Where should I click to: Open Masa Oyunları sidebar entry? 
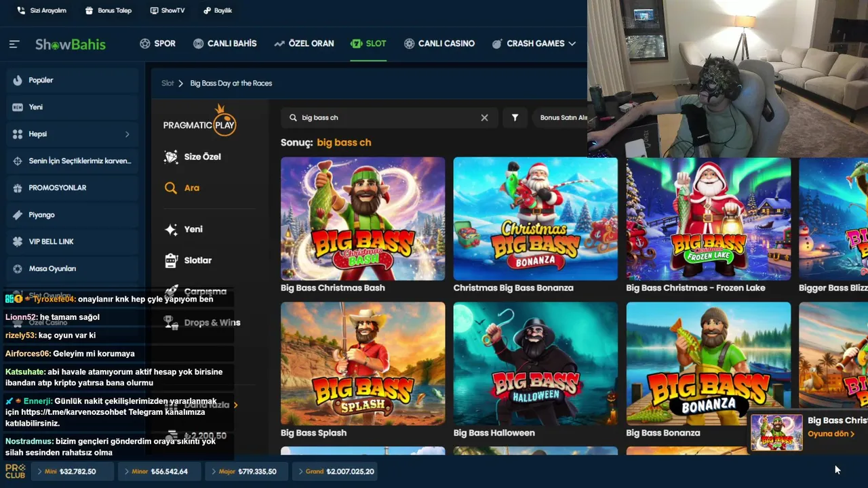coord(72,268)
